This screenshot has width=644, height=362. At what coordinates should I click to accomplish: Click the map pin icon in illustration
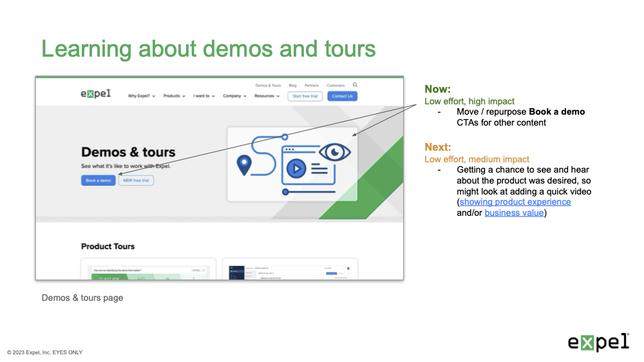click(x=244, y=165)
